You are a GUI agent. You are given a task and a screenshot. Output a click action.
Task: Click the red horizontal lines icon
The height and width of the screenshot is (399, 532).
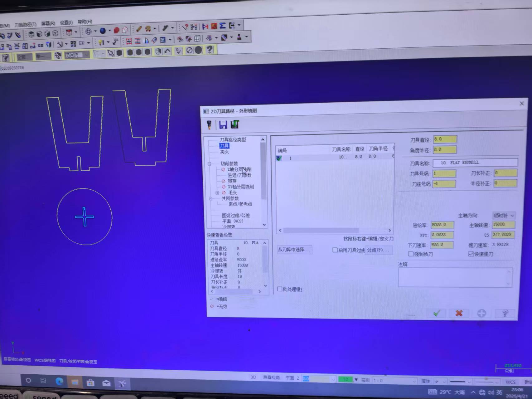138,41
